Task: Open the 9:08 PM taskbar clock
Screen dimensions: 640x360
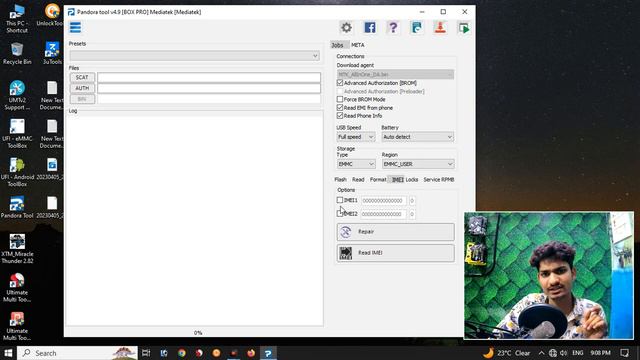Action: [x=600, y=353]
